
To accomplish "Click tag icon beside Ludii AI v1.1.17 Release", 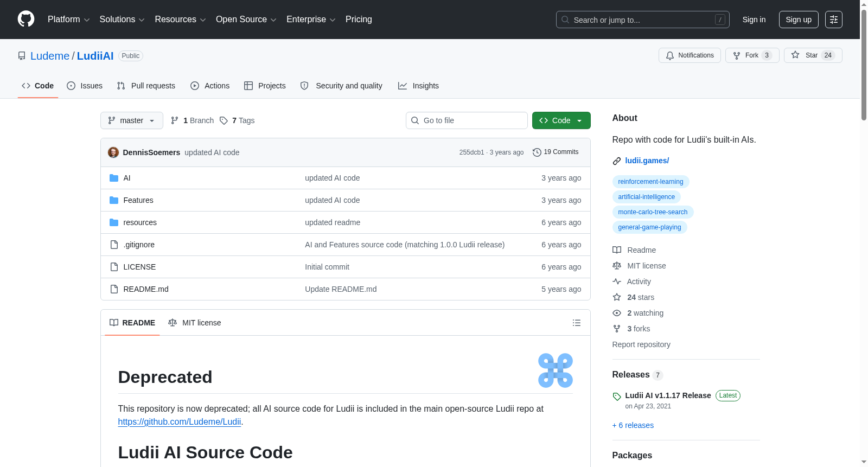I will pos(617,396).
